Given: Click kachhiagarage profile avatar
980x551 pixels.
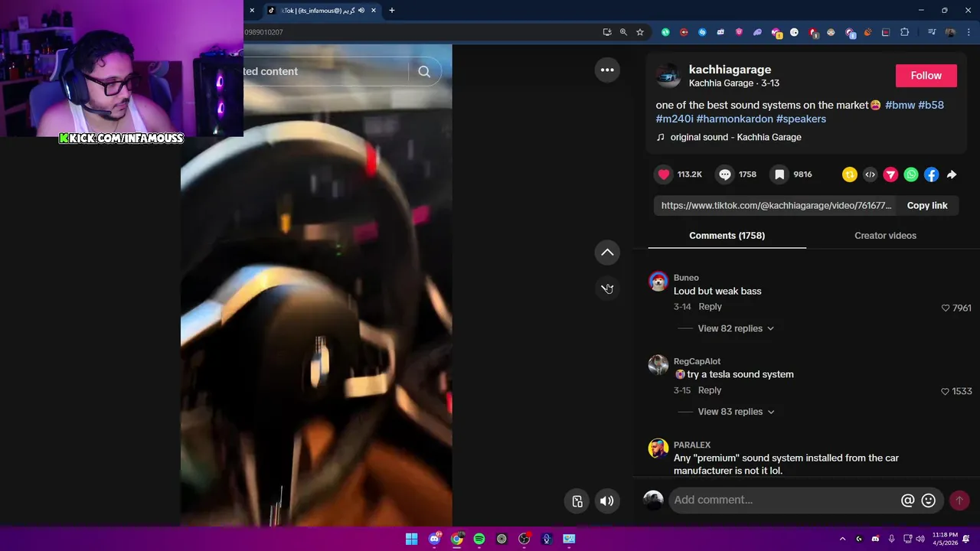Looking at the screenshot, I should point(668,76).
